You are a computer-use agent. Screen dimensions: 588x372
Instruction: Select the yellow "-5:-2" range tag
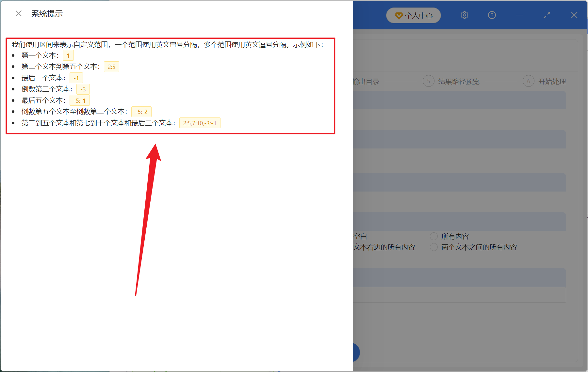pos(141,112)
